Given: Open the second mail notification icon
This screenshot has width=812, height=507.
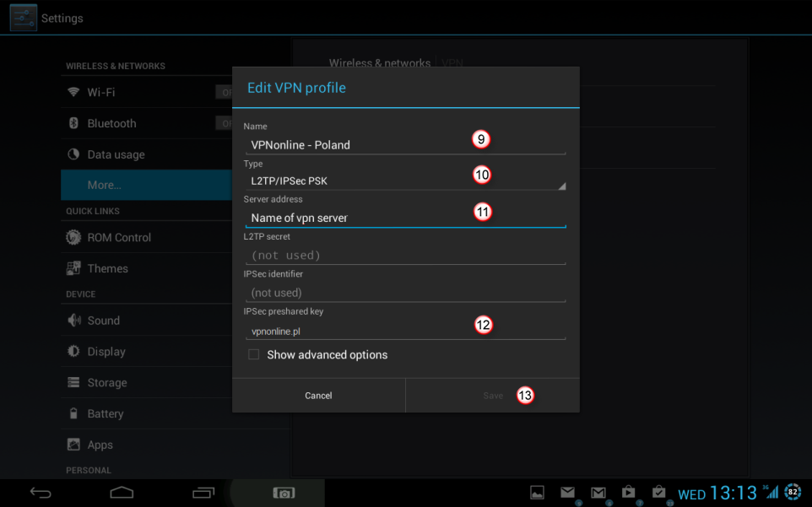Looking at the screenshot, I should (x=598, y=492).
